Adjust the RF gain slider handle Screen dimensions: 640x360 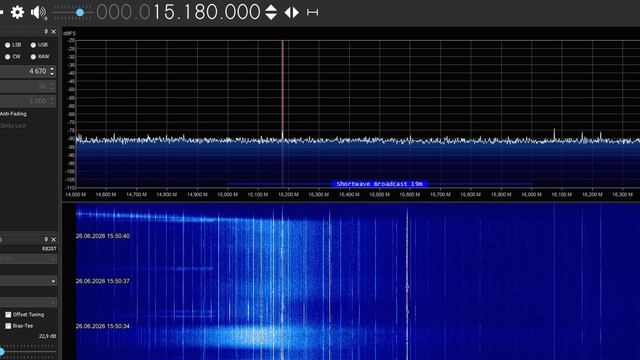click(x=2, y=351)
